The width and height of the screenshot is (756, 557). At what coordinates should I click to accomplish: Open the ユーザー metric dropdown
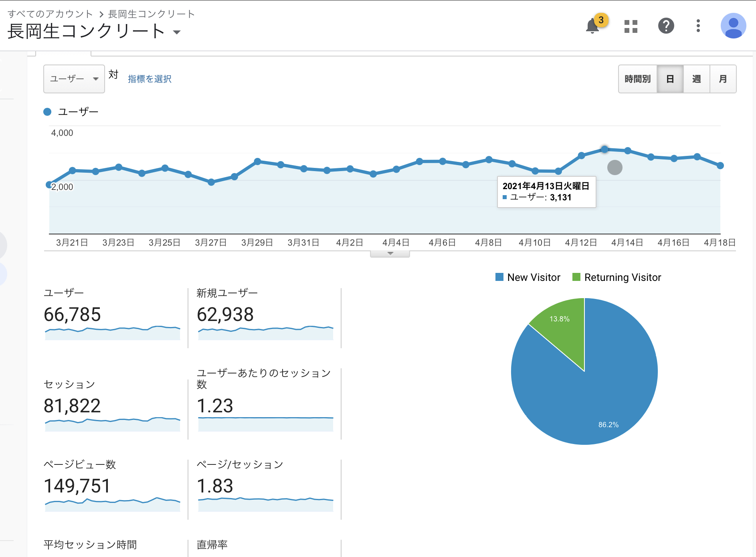coord(74,79)
